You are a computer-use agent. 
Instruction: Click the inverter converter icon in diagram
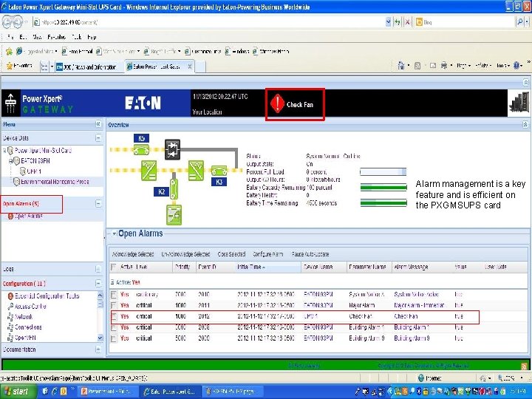[196, 171]
